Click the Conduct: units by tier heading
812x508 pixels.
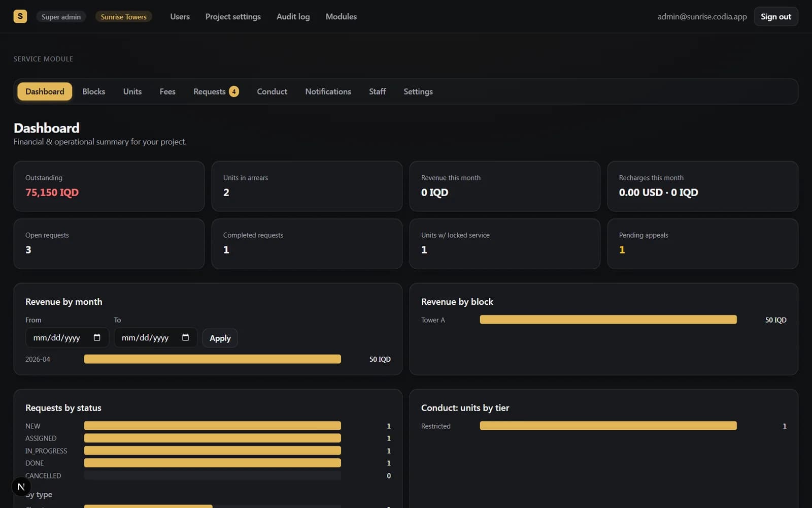click(x=465, y=408)
